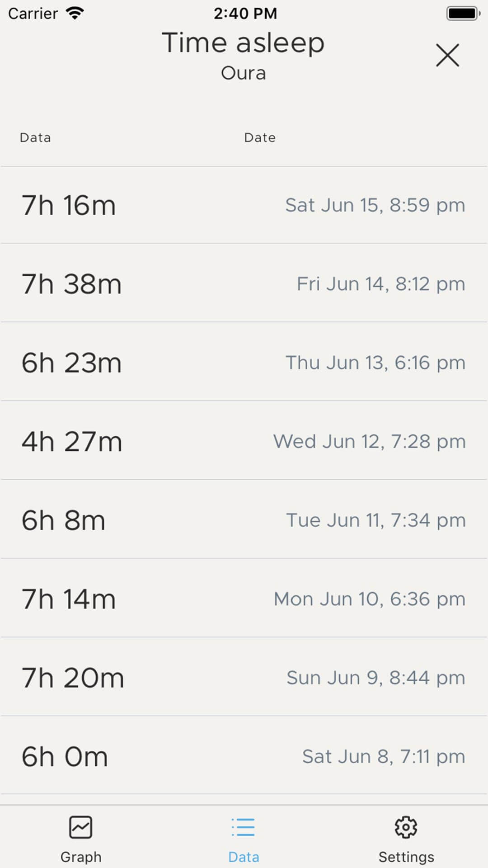488x868 pixels.
Task: Open the Settings gear icon
Action: (406, 827)
